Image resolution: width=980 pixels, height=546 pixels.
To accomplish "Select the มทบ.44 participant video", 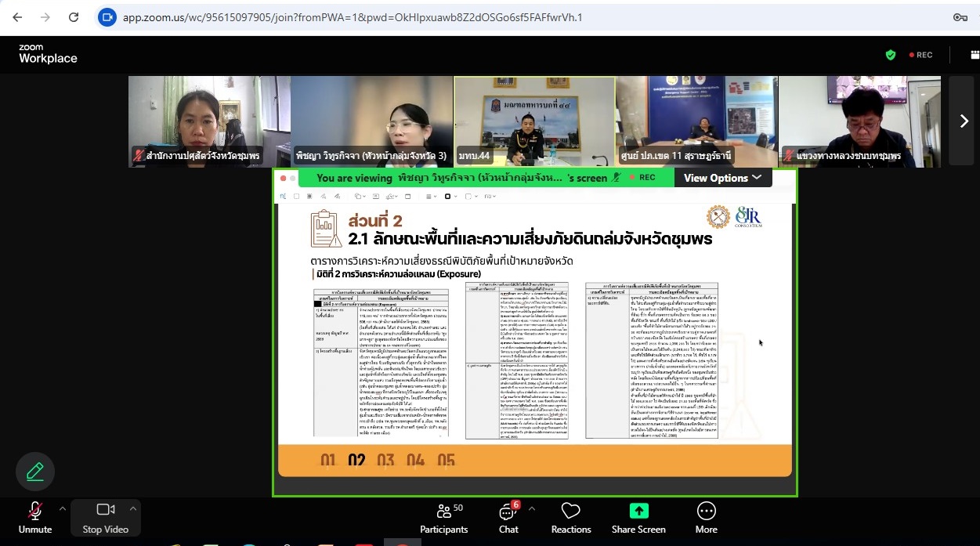I will pos(534,121).
